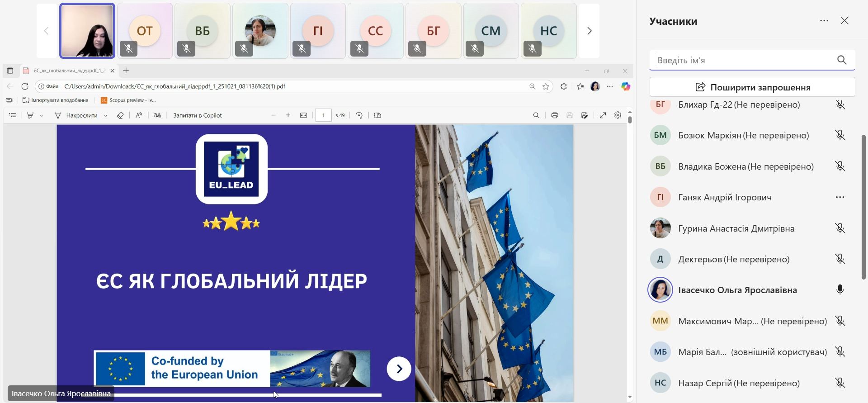Open participants panel more options
Image resolution: width=868 pixels, height=403 pixels.
click(x=824, y=21)
